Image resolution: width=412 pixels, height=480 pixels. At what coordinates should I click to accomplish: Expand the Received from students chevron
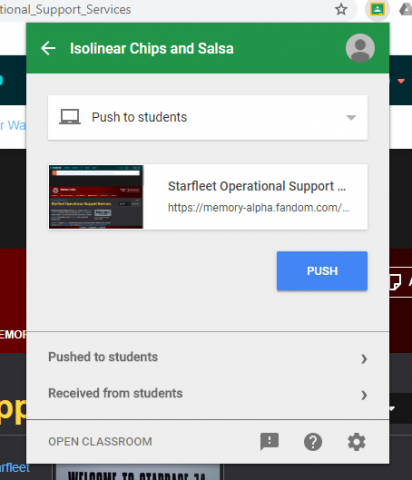(364, 395)
